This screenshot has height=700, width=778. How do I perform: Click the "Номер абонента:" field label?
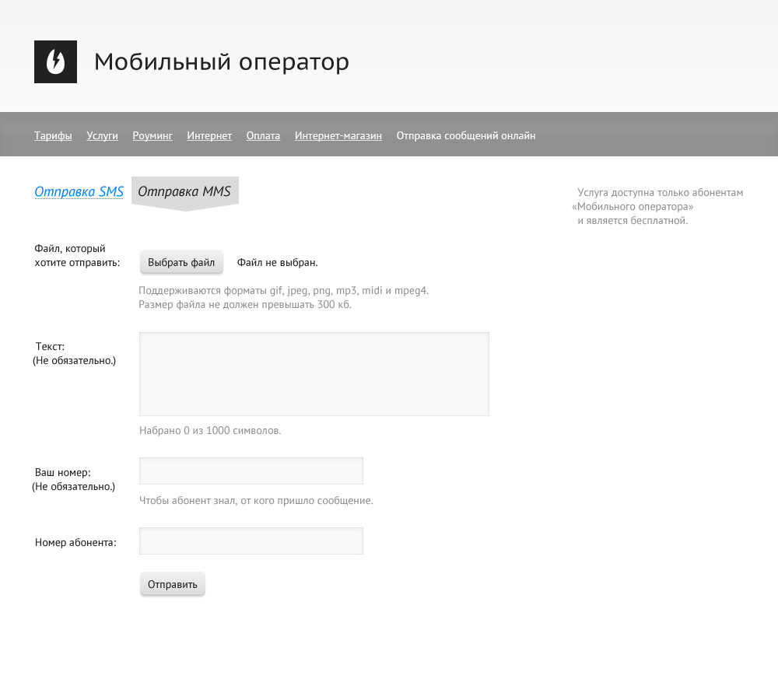pos(75,542)
